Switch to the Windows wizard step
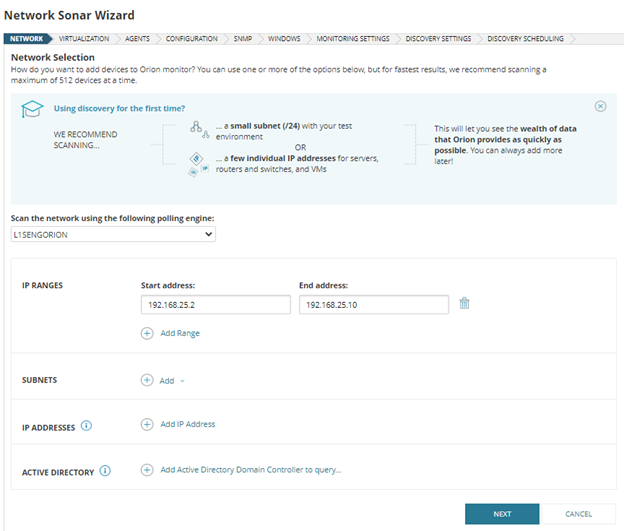This screenshot has height=531, width=624. pos(284,39)
